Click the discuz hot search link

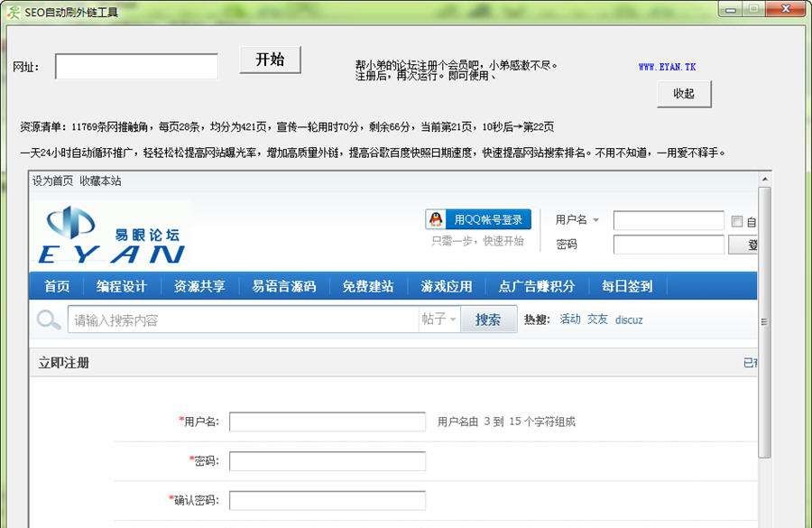tap(629, 320)
